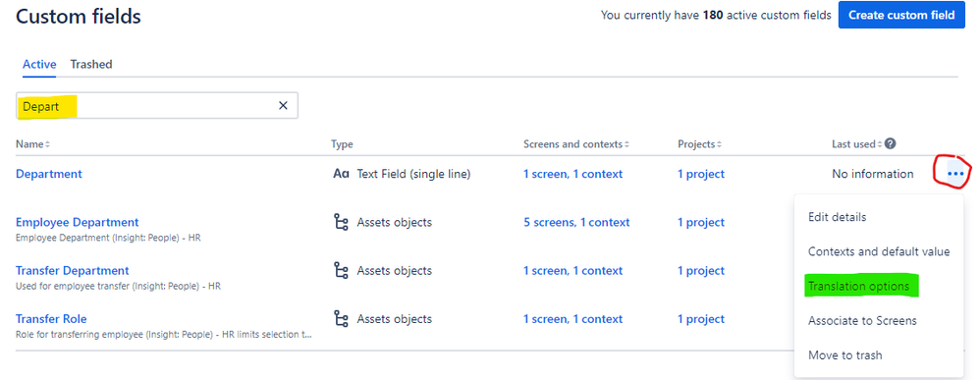Open the Department row three-dots actions menu
This screenshot has height=380, width=980.
(955, 174)
